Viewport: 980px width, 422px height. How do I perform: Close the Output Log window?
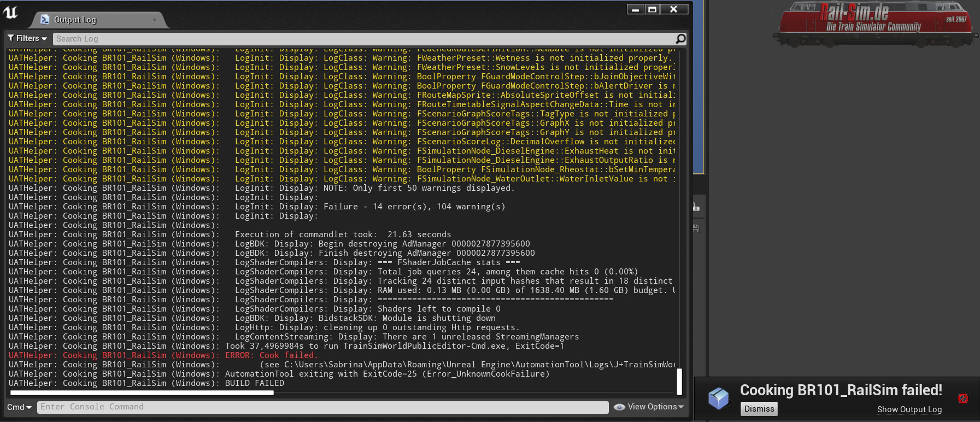point(674,9)
